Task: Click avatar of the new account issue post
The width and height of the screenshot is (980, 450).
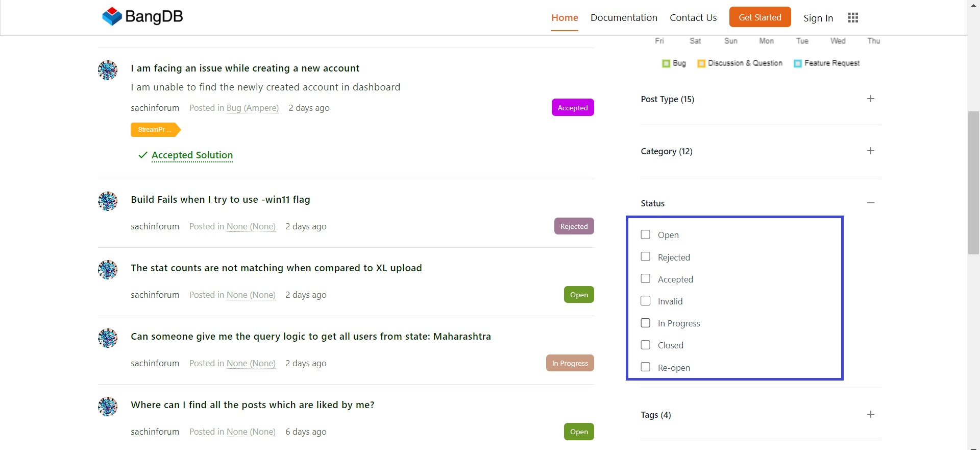Action: [108, 70]
